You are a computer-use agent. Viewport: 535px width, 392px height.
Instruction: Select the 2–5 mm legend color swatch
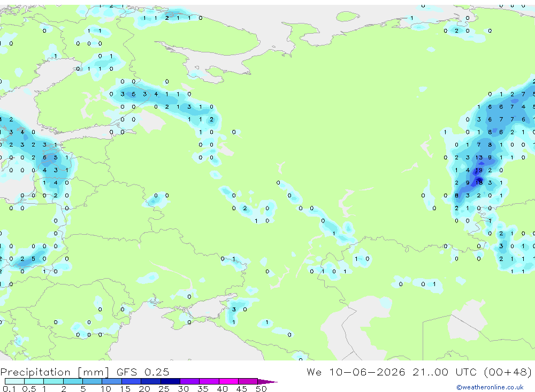tap(73, 381)
